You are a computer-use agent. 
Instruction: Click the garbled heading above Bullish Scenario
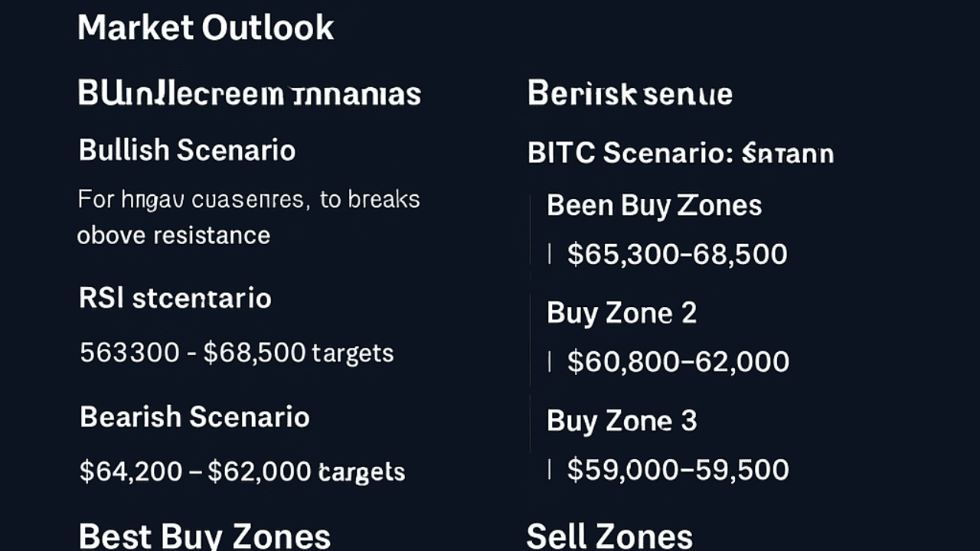(x=249, y=94)
